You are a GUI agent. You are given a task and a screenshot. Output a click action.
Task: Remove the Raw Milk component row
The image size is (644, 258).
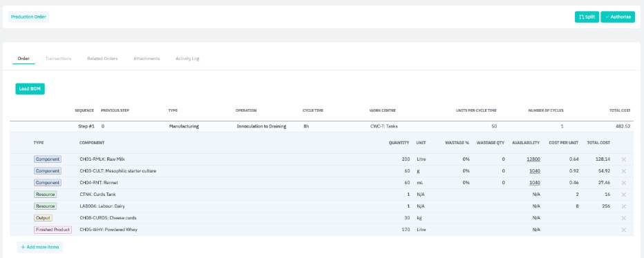[623, 159]
